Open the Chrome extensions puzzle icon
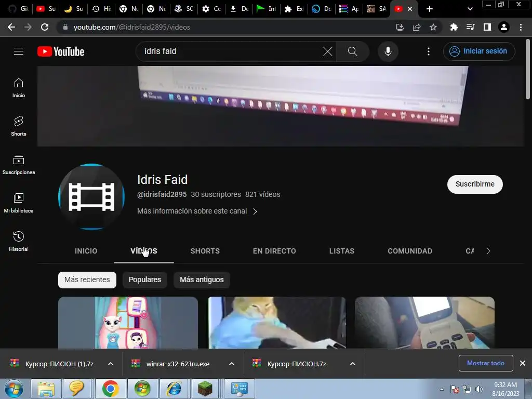 coord(454,27)
